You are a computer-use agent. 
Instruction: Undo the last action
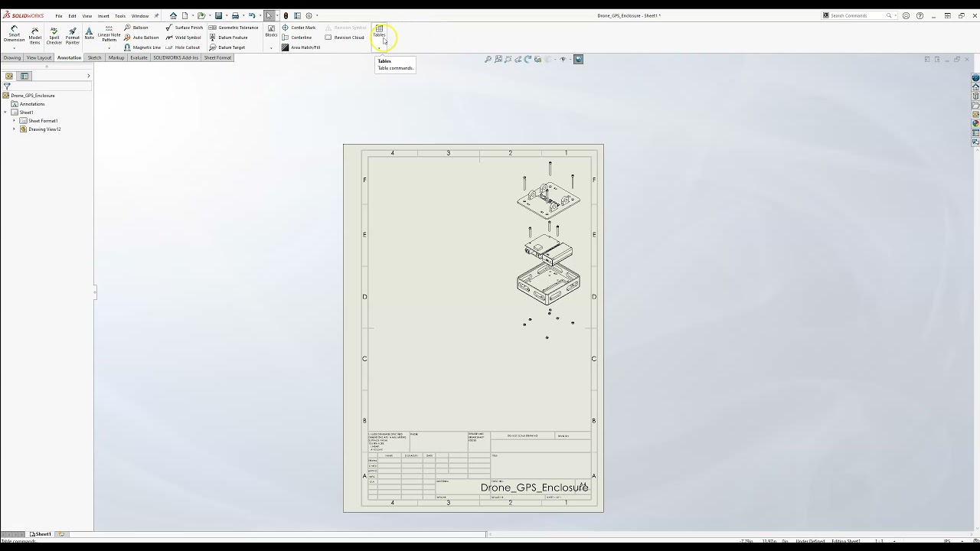251,15
